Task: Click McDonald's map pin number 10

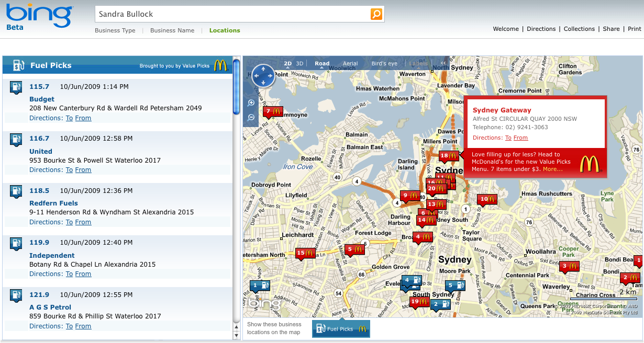Action: (487, 199)
